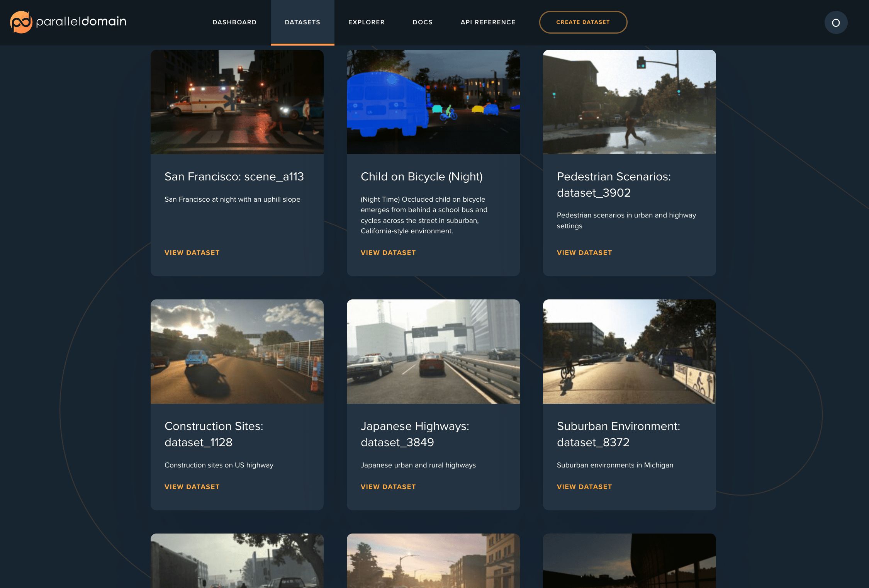Select the Datasets navigation tab

[x=302, y=22]
